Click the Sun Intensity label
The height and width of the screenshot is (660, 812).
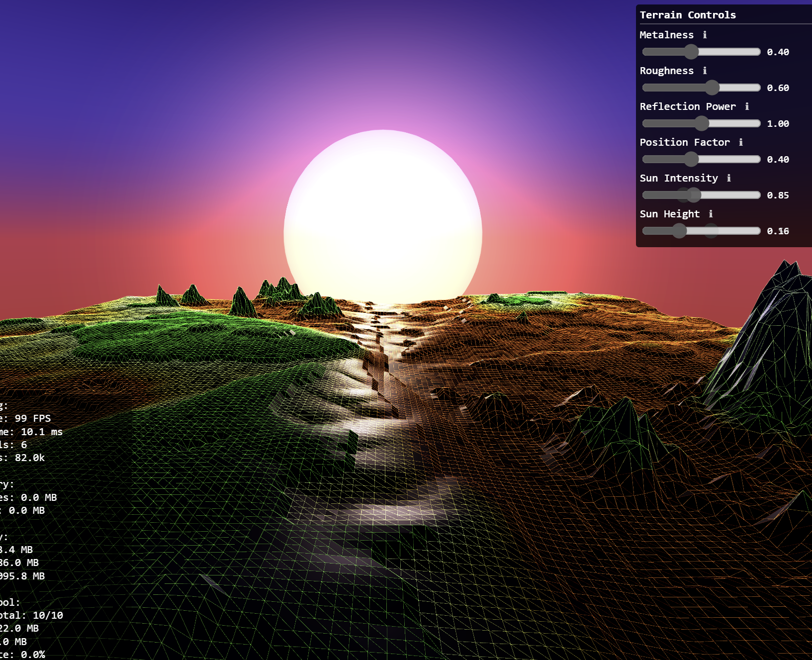point(679,178)
